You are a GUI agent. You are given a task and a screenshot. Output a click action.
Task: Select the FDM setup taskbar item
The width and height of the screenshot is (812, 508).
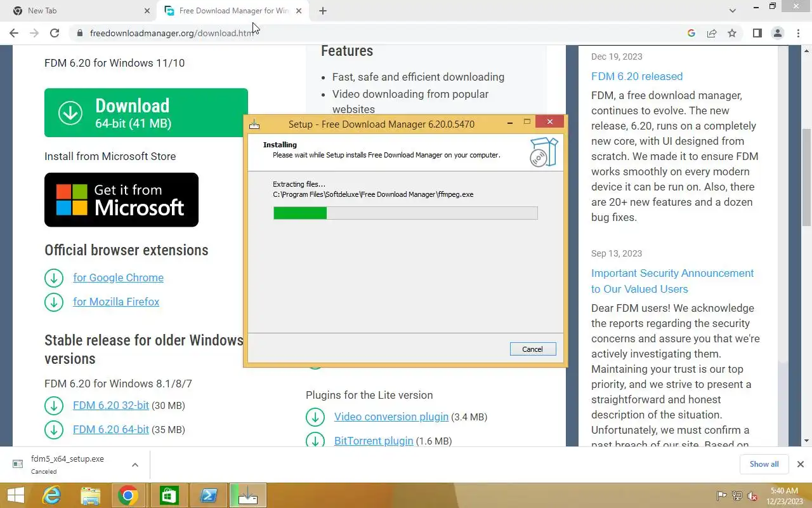[x=248, y=495]
